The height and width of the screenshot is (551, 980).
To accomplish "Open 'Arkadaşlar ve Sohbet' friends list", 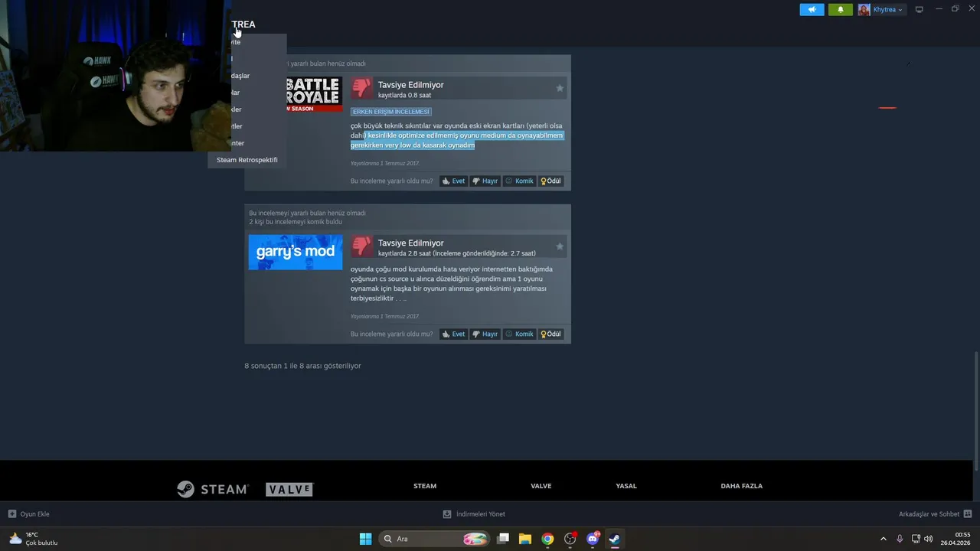I will tap(935, 514).
